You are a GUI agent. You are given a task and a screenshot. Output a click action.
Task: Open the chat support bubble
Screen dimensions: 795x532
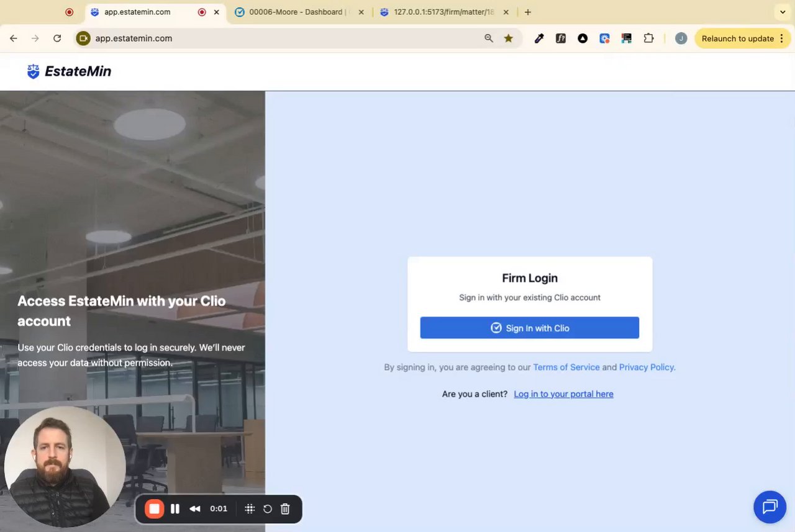770,507
